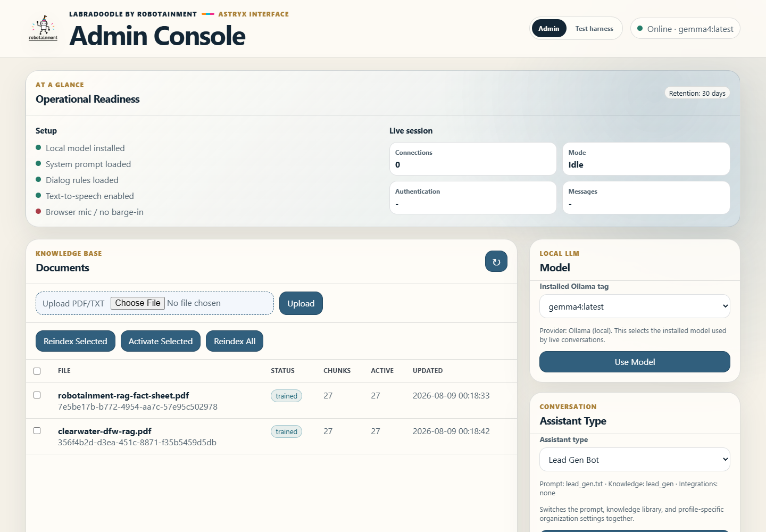This screenshot has width=766, height=532.
Task: Open the Installed Ollama tag dropdown
Action: point(635,306)
